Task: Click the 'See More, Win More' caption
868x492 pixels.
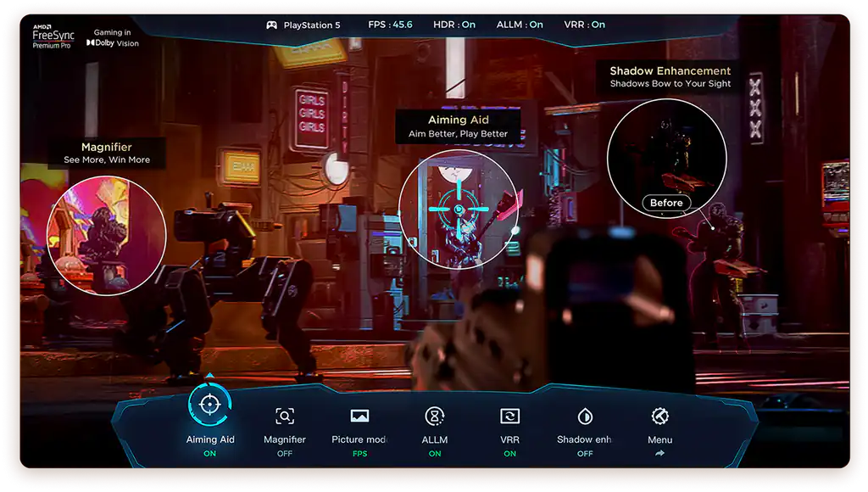Action: pyautogui.click(x=107, y=159)
